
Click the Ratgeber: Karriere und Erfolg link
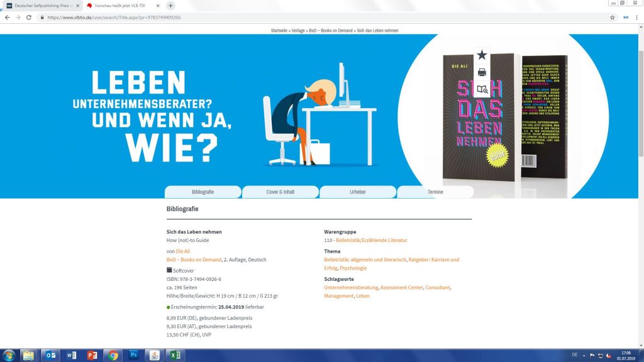(x=434, y=260)
